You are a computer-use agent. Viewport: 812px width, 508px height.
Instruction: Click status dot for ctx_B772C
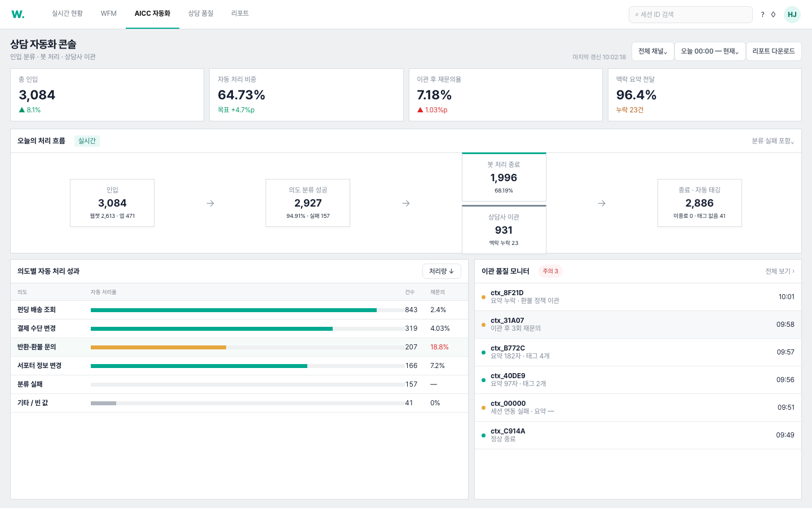pos(483,352)
